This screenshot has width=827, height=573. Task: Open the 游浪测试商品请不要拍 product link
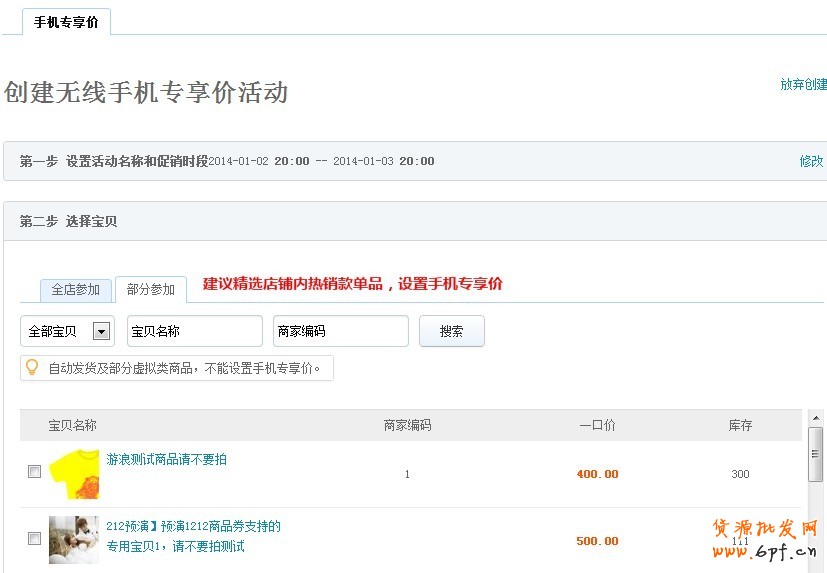[166, 460]
